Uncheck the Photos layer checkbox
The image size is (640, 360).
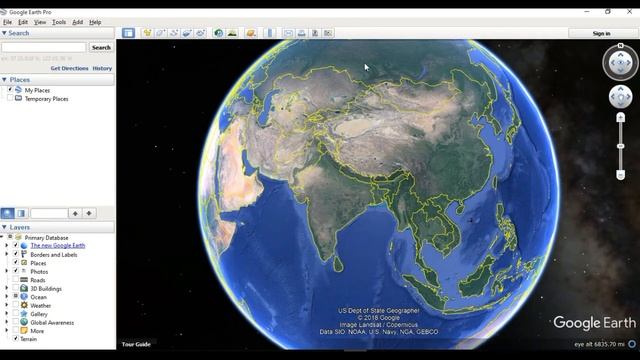16,271
